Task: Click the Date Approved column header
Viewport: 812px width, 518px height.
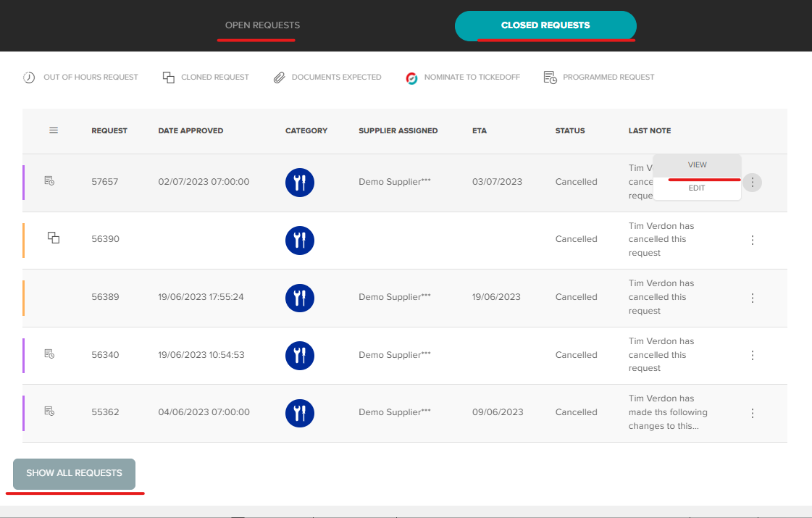Action: (x=191, y=130)
